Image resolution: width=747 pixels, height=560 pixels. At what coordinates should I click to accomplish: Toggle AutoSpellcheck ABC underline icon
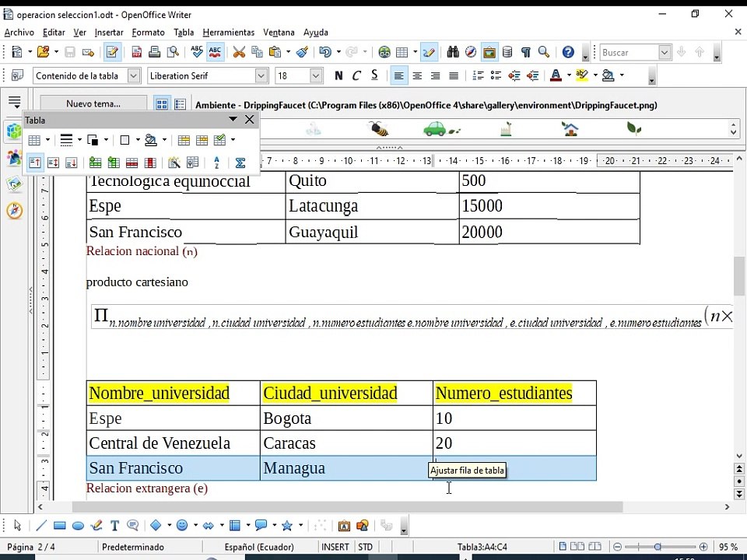[215, 52]
